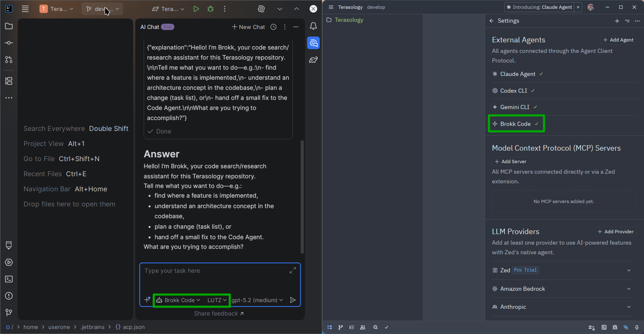Open more run actions vertical ellipsis

coord(225,9)
